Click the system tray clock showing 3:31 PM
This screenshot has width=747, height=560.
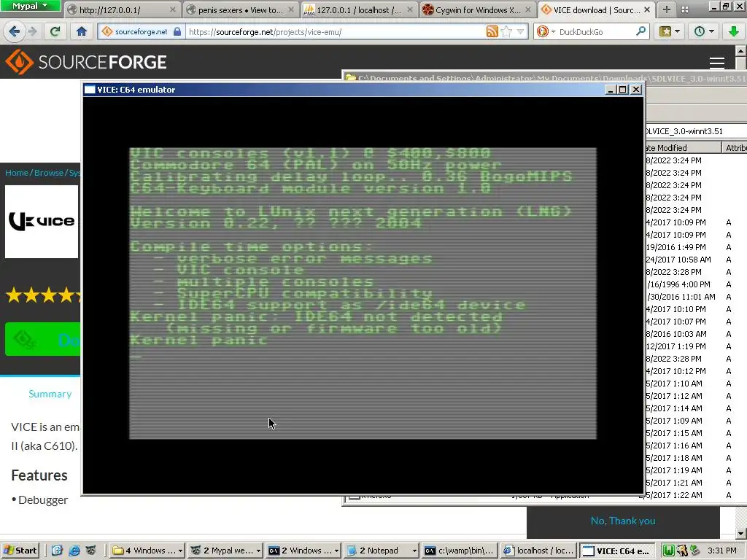[722, 551]
